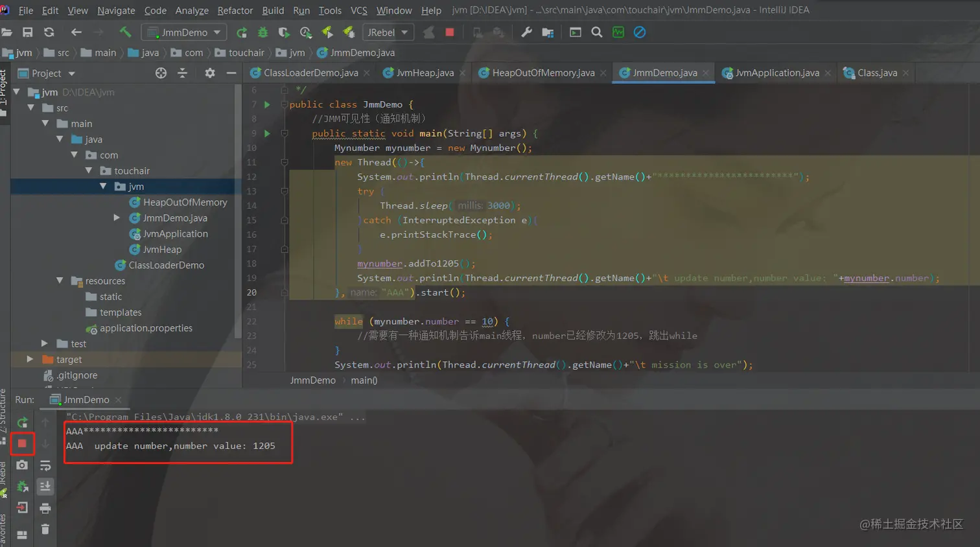Run with Coverage shield icon
The height and width of the screenshot is (547, 980).
pyautogui.click(x=284, y=32)
